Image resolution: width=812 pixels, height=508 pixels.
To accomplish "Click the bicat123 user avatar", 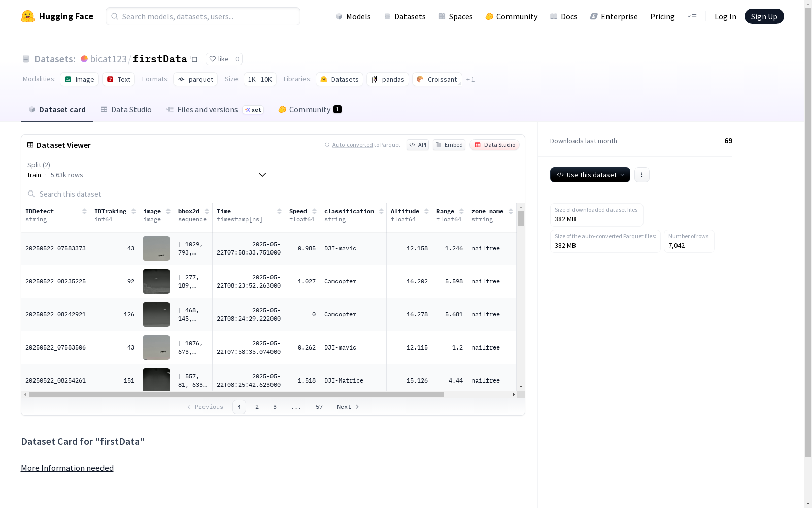I will [x=84, y=59].
